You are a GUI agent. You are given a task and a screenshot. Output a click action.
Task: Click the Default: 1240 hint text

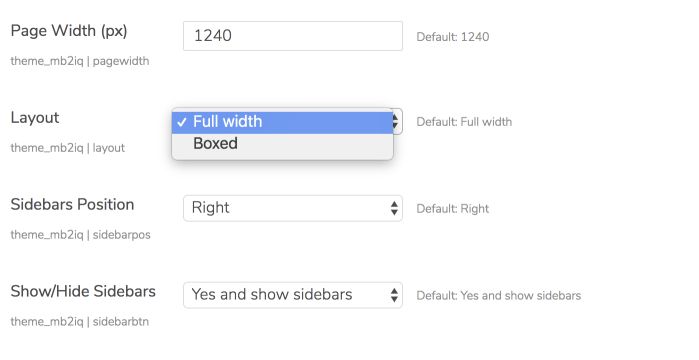click(x=452, y=37)
